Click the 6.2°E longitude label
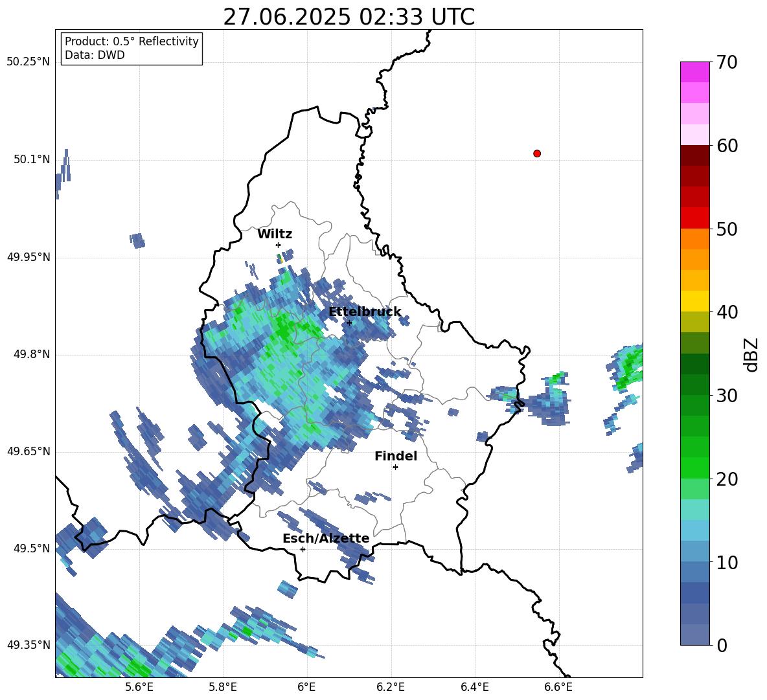This screenshot has height=700, width=767. click(391, 687)
